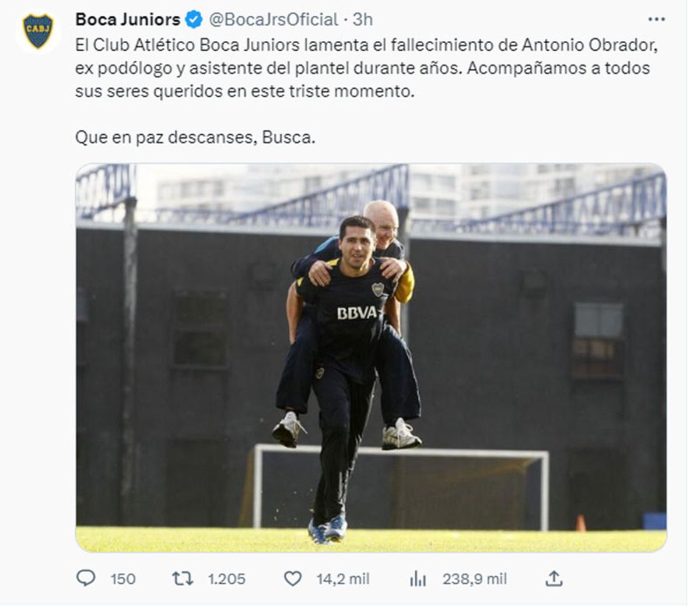The image size is (700, 606).
Task: Open the reply comment icon
Action: click(x=86, y=578)
